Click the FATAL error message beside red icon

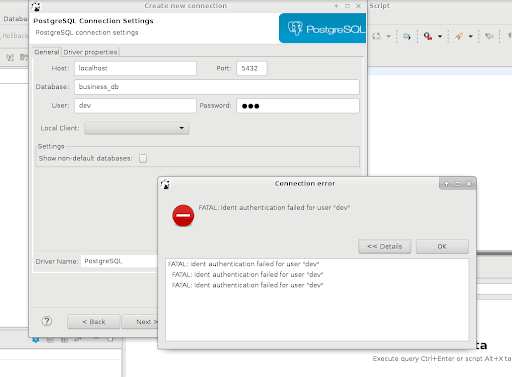pos(274,207)
